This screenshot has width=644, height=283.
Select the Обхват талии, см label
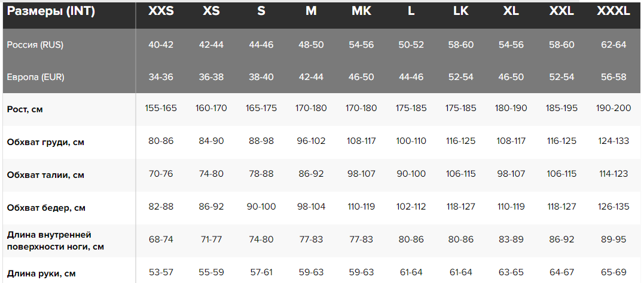tap(45, 175)
